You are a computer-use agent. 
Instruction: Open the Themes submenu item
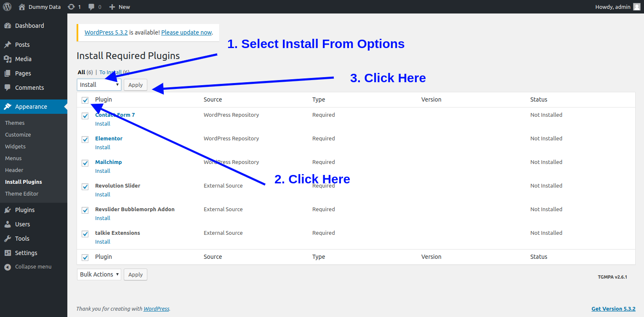coord(15,123)
